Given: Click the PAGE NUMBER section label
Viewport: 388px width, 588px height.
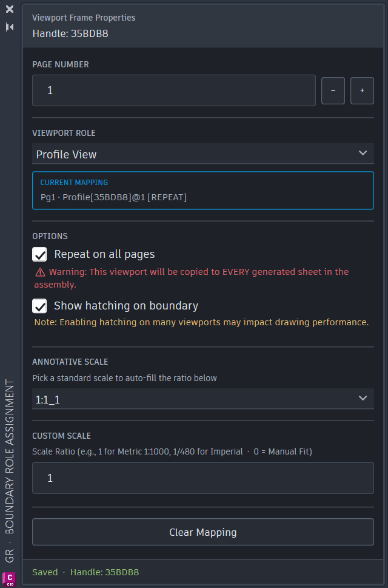Looking at the screenshot, I should click(61, 64).
